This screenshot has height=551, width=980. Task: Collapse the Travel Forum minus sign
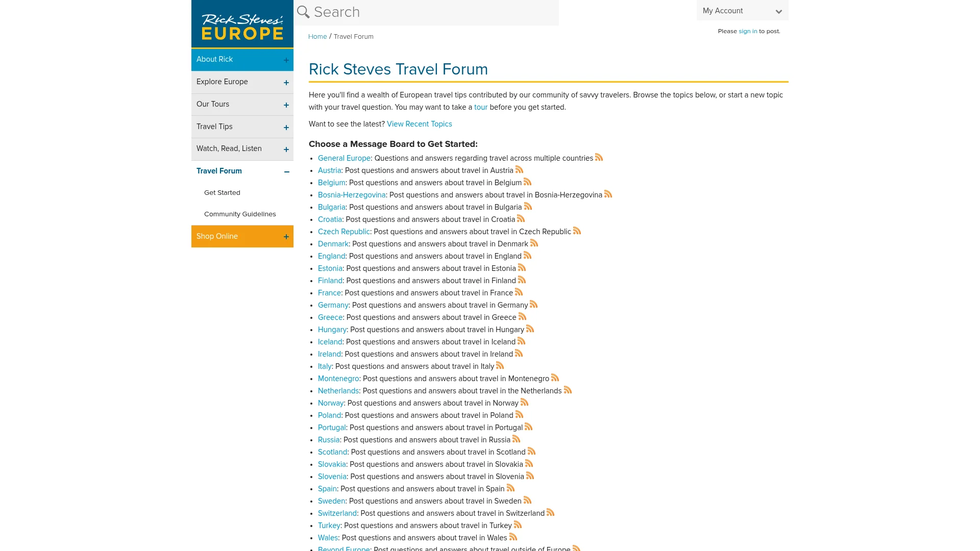point(287,172)
